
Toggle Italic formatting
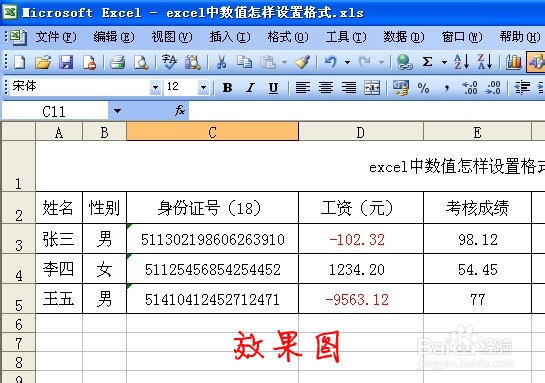click(250, 88)
